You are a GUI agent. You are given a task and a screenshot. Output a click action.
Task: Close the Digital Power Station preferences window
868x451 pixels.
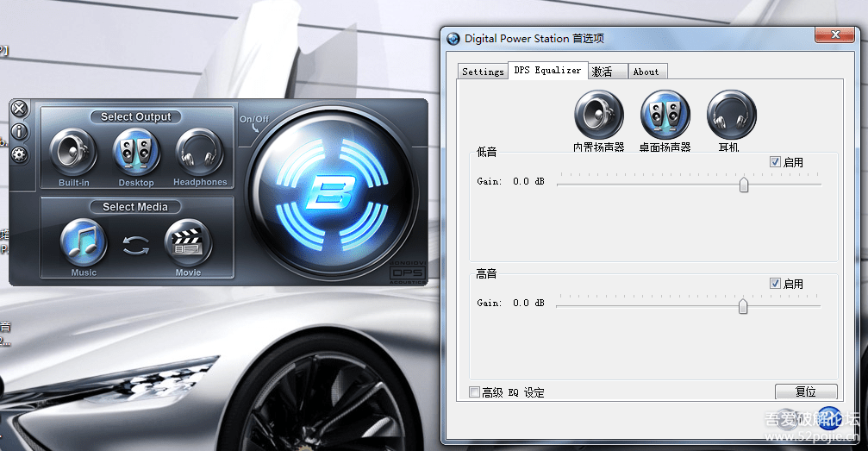tap(834, 34)
